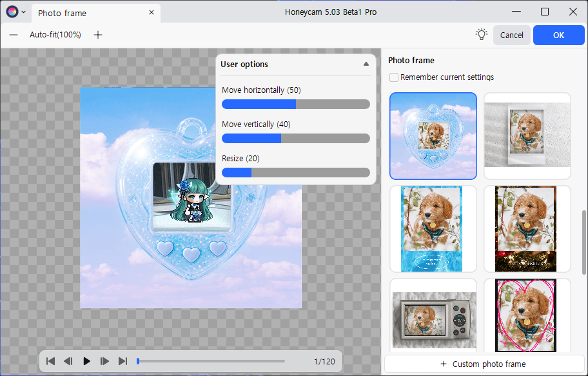Collapse the User options panel
The height and width of the screenshot is (376, 588).
[x=366, y=64]
